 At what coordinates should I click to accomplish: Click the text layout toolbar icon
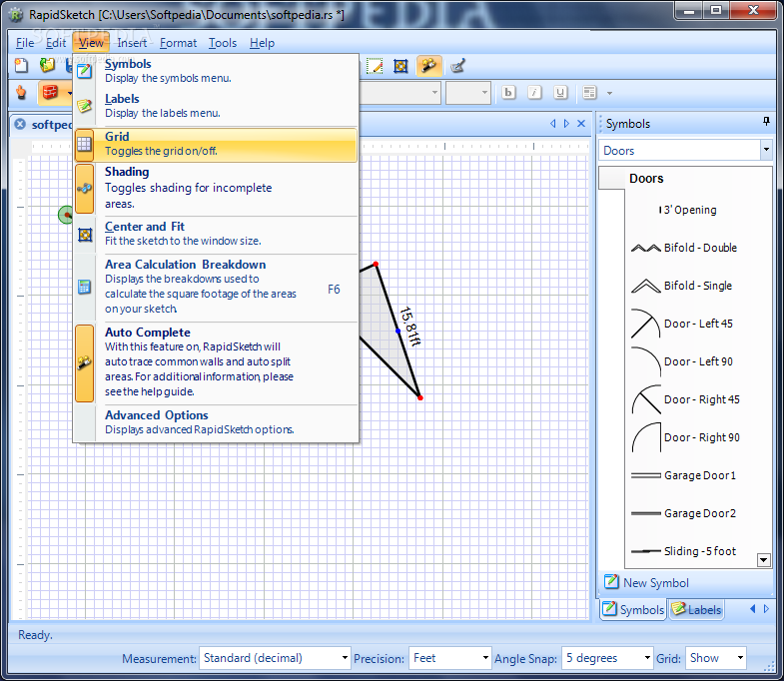click(589, 93)
